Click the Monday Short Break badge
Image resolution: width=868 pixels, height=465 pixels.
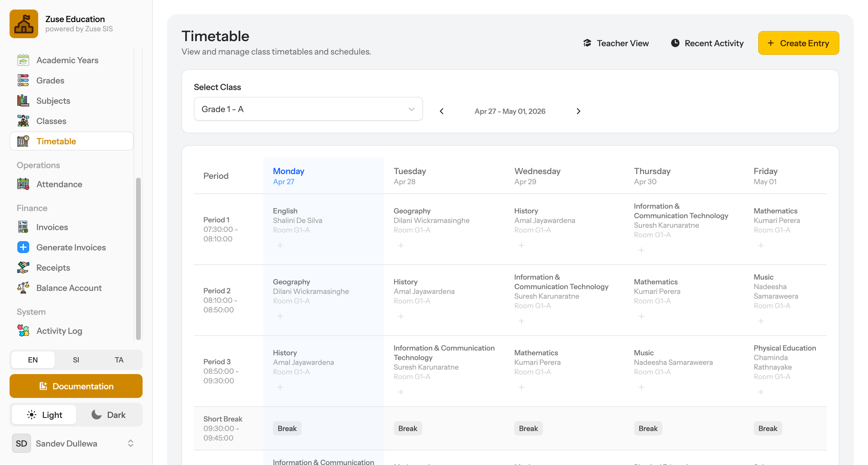287,428
